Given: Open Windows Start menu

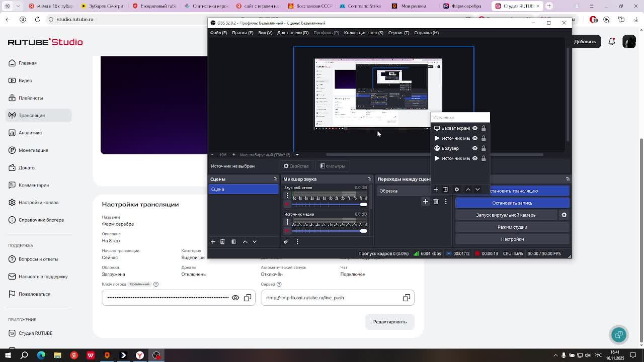Looking at the screenshot, I should coord(8,355).
